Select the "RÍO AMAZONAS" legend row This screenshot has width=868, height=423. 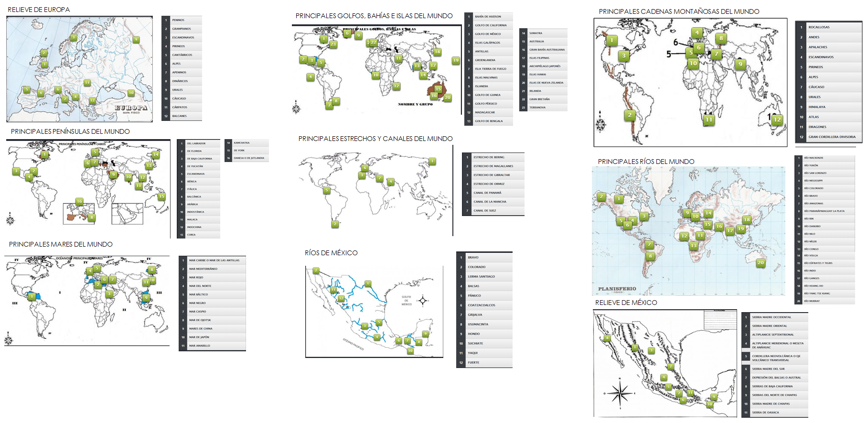coord(825,204)
